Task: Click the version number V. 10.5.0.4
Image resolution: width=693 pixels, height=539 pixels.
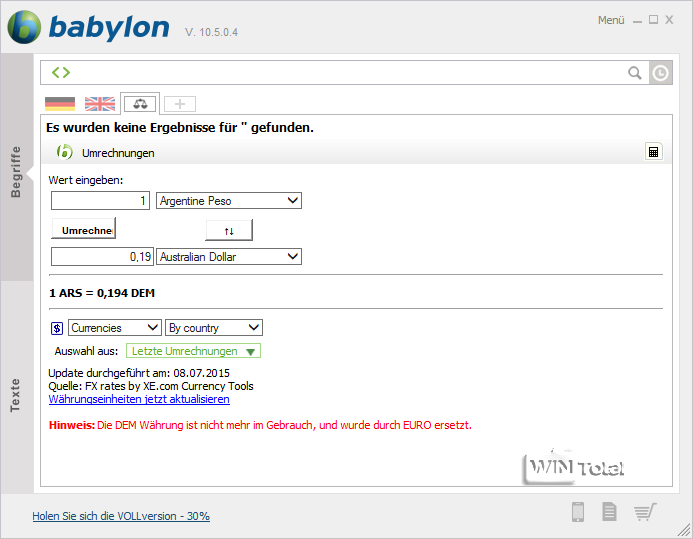Action: click(211, 32)
